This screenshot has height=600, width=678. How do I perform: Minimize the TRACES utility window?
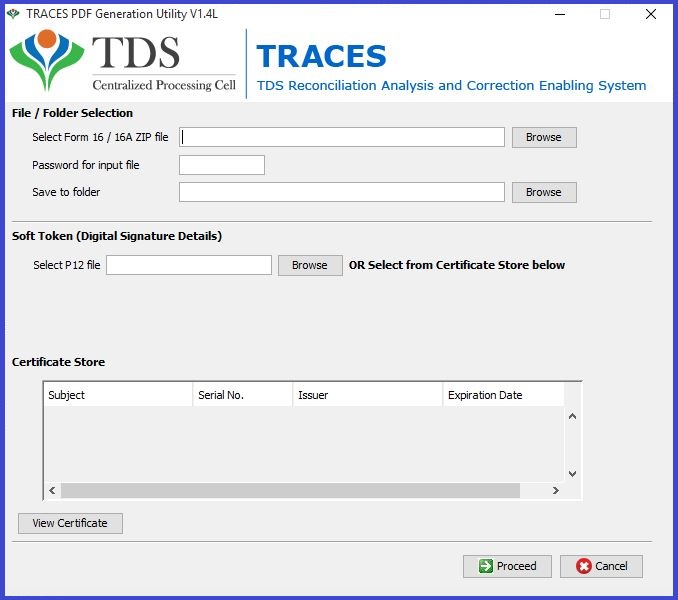(x=557, y=14)
